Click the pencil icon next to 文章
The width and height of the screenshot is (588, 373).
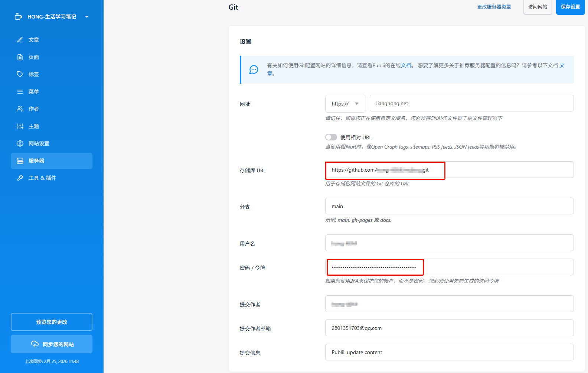(x=20, y=40)
